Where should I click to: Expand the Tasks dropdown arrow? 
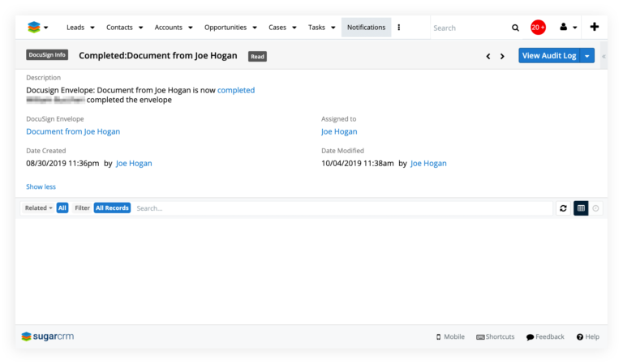pos(333,28)
